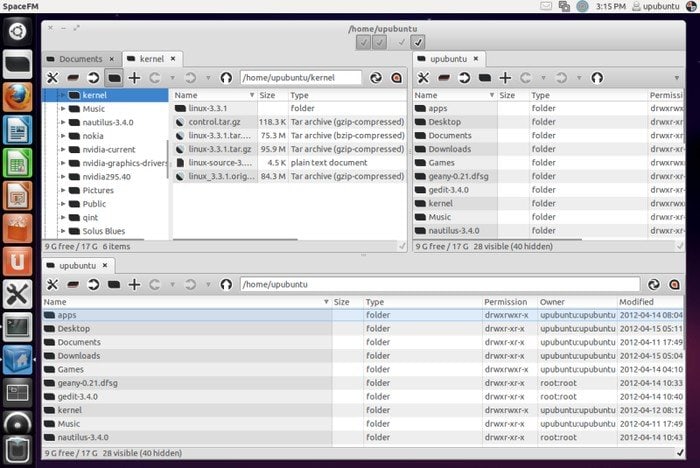Viewport: 700px width, 468px height.
Task: Click the home icon in bottom panel toolbar
Action: point(226,284)
